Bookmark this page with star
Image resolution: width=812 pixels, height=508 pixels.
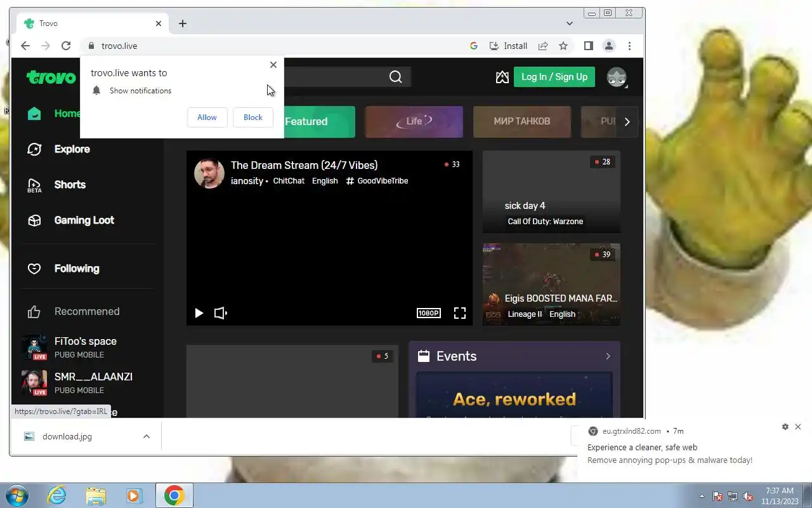(563, 46)
